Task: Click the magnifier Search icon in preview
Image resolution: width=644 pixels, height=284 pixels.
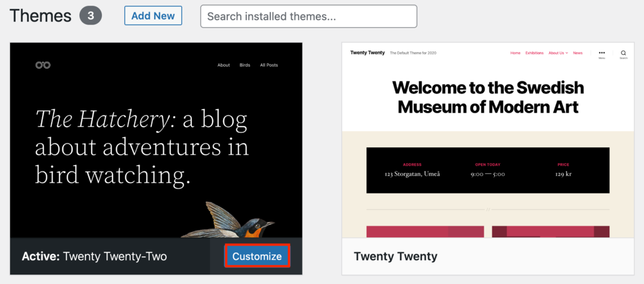Action: [x=623, y=54]
